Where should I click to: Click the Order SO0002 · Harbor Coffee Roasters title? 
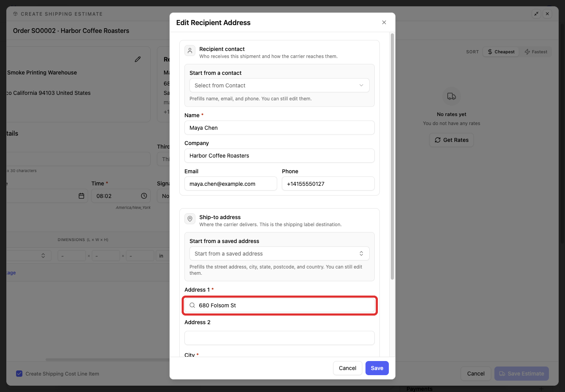[x=71, y=31]
